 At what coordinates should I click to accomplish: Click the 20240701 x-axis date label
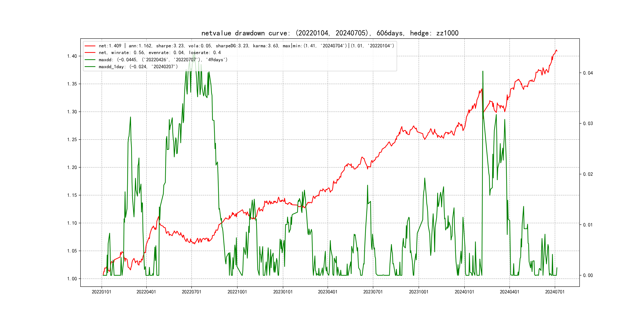coord(555,292)
